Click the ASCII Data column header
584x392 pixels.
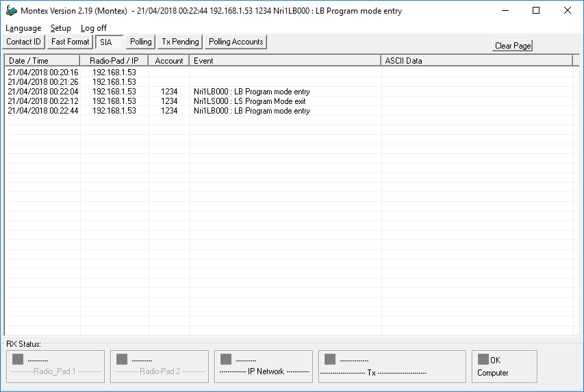point(477,61)
